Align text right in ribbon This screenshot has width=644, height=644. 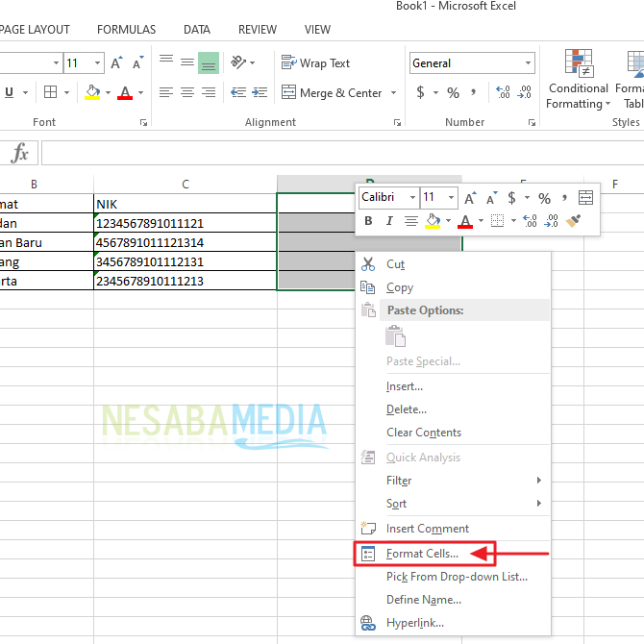[x=209, y=92]
